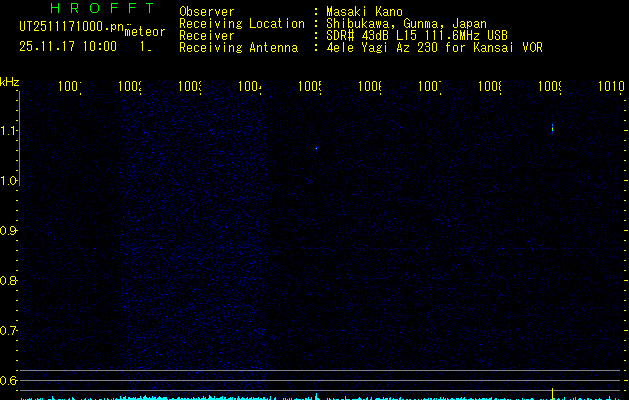Click the 1.1 frequency axis label
Screen dimensions: 629x400
(8, 130)
